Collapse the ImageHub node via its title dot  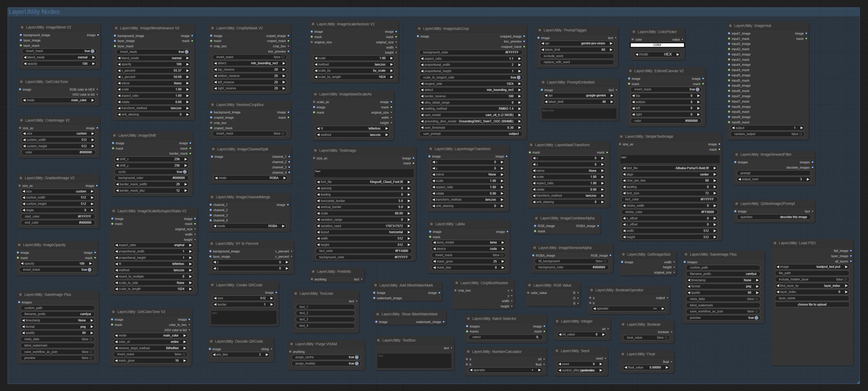click(x=730, y=26)
